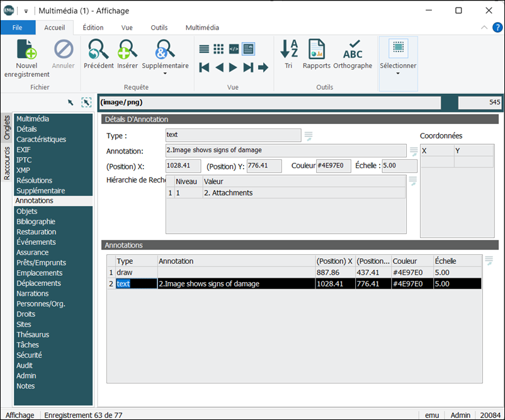Go to previous record
Image resolution: width=505 pixels, height=420 pixels.
coord(219,67)
